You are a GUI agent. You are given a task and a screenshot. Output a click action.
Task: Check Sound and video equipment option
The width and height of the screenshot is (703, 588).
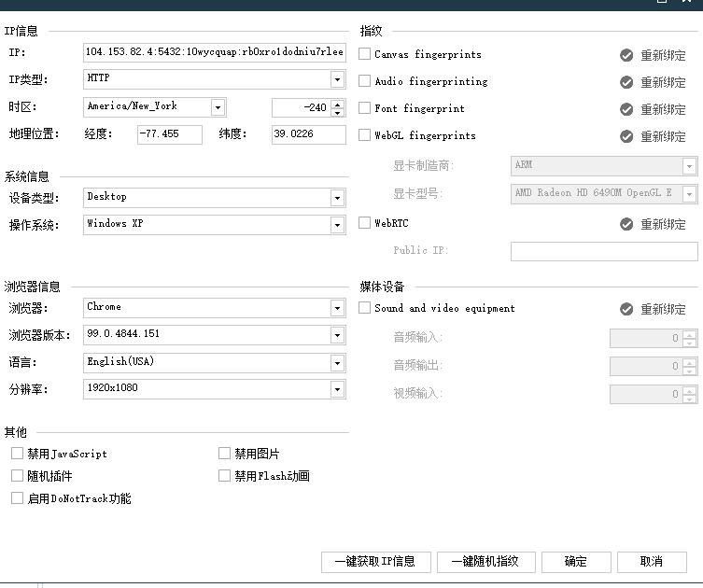(364, 308)
